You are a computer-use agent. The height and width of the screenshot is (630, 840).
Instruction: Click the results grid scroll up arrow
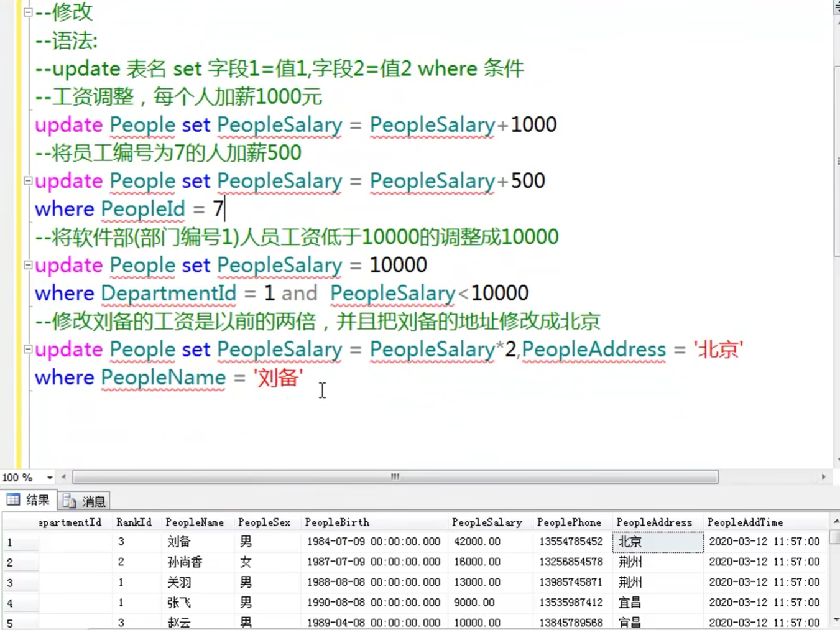pyautogui.click(x=836, y=521)
